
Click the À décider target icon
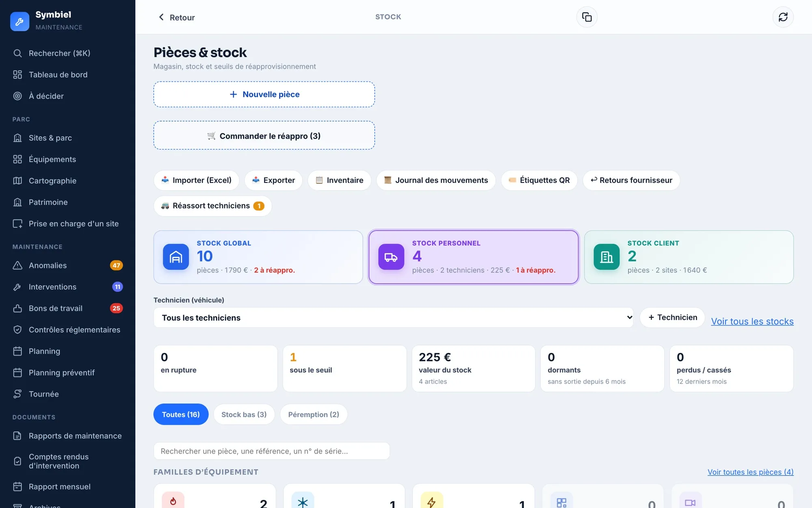pyautogui.click(x=17, y=96)
